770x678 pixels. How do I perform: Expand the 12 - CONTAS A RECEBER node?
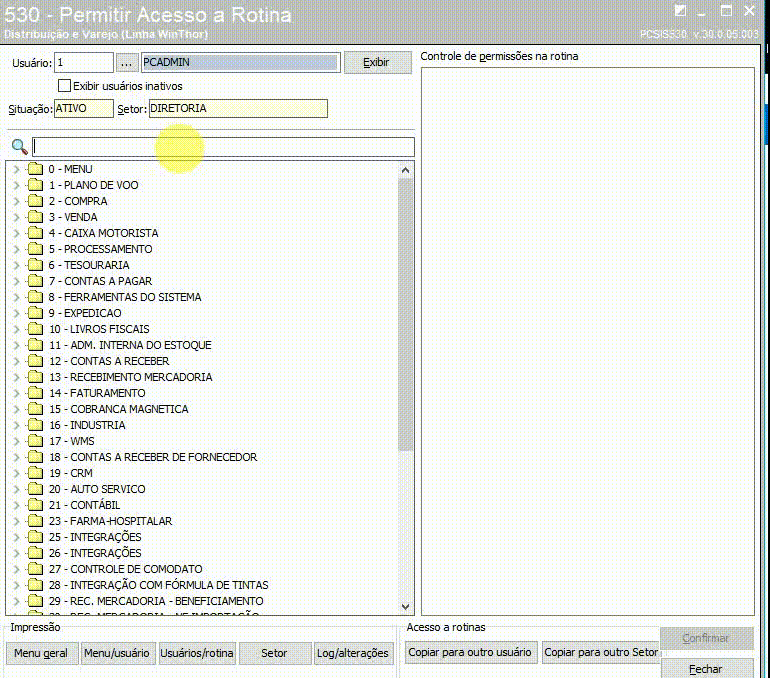point(17,361)
